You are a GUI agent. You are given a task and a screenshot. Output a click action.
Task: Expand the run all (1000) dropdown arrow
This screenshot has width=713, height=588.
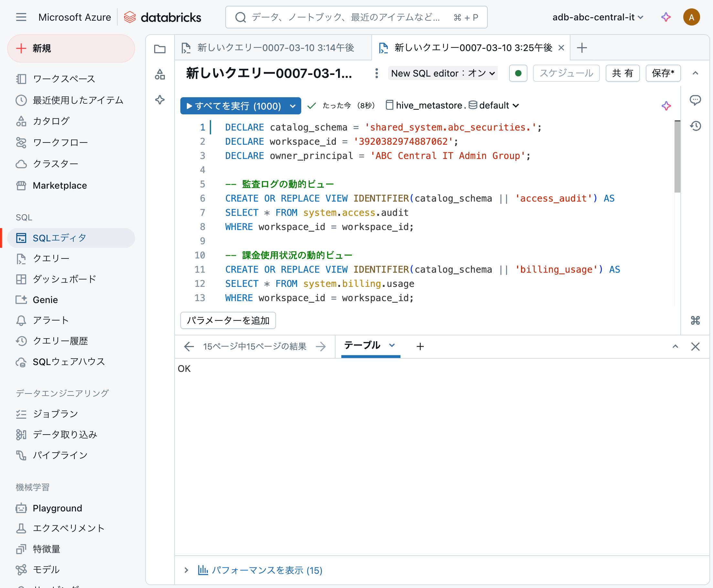[293, 106]
